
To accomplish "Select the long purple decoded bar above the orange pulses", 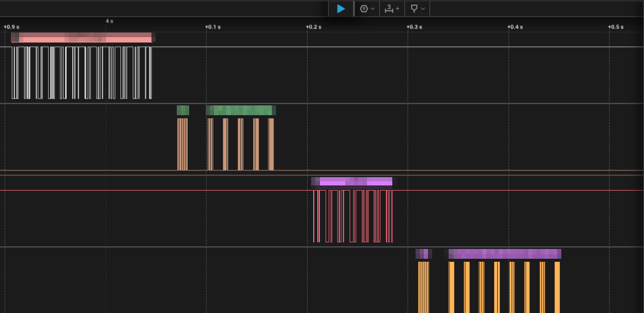I will pos(503,254).
